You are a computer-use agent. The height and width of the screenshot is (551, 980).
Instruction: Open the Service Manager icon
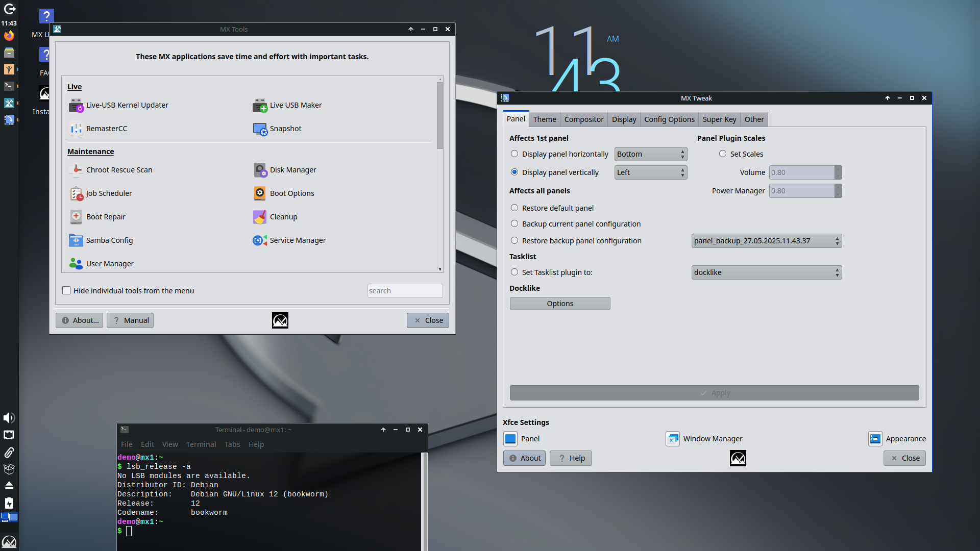click(x=260, y=241)
